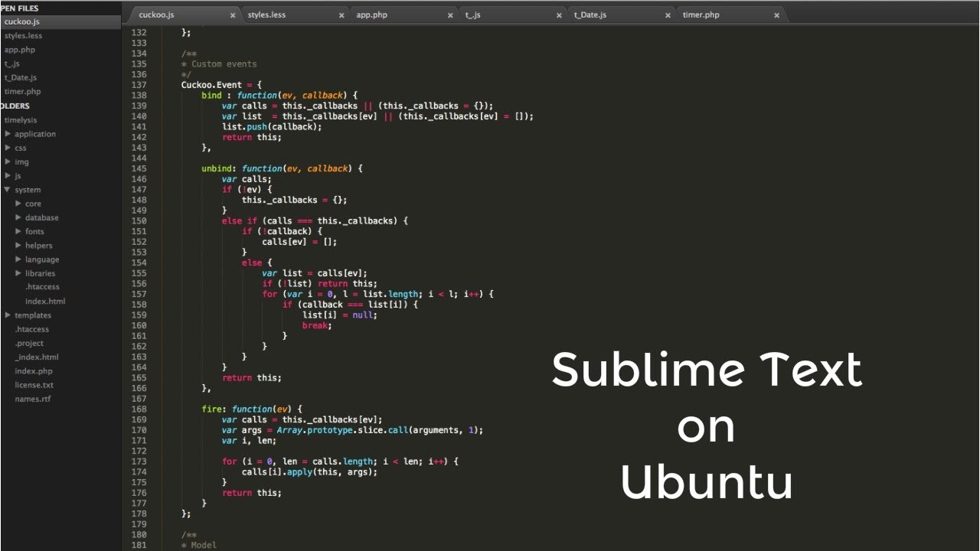The image size is (980, 551).
Task: Open index.html in the sidebar
Action: point(45,302)
